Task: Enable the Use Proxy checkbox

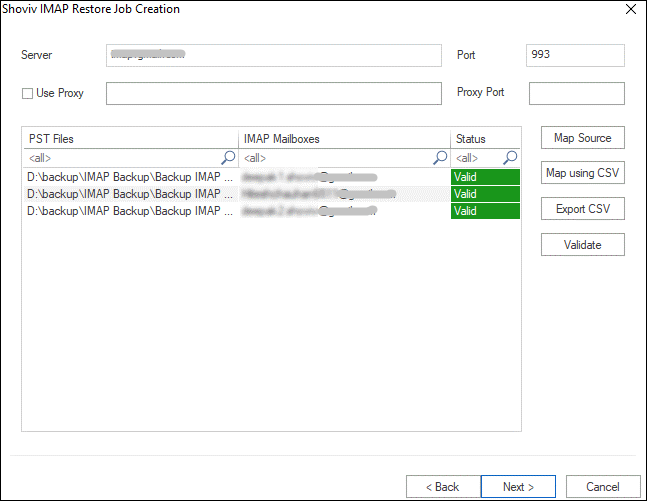Action: (27, 94)
